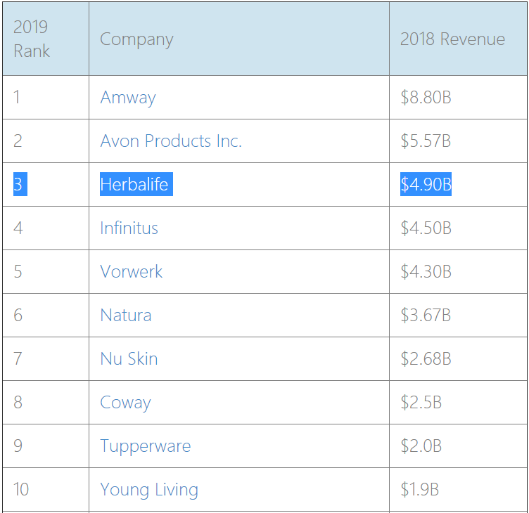The image size is (529, 513).
Task: Select the $8.80B revenue cell
Action: [458, 97]
